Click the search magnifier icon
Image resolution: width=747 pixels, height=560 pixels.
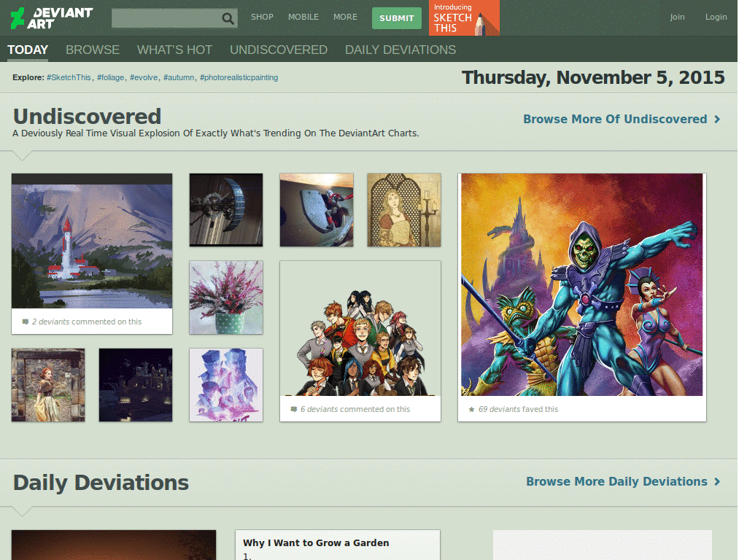tap(228, 18)
